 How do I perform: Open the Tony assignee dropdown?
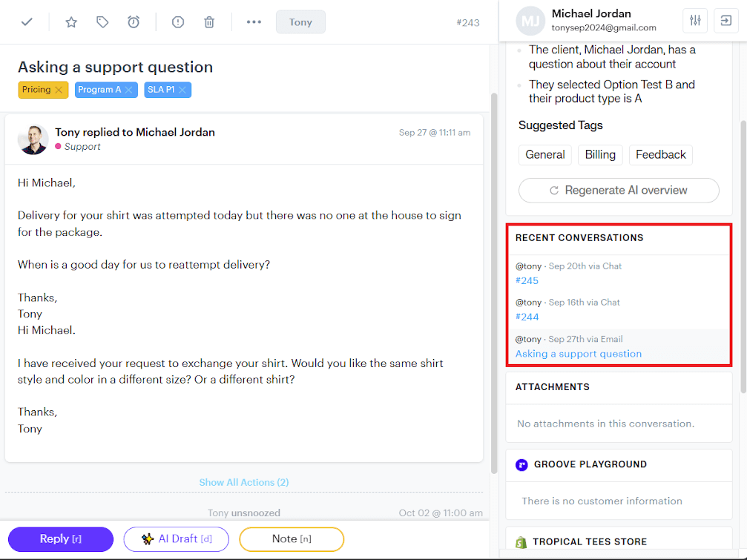click(x=300, y=22)
